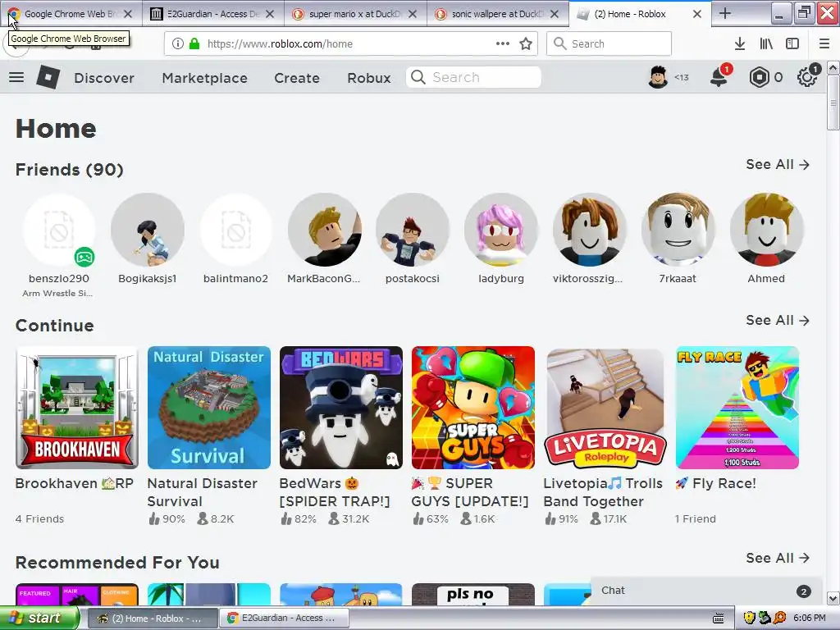840x630 pixels.
Task: Click the game status icon on benszlo290
Action: pyautogui.click(x=84, y=257)
